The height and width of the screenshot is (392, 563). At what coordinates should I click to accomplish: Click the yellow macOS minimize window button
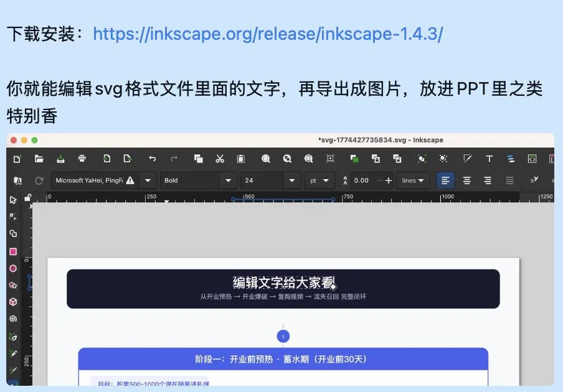tap(24, 140)
